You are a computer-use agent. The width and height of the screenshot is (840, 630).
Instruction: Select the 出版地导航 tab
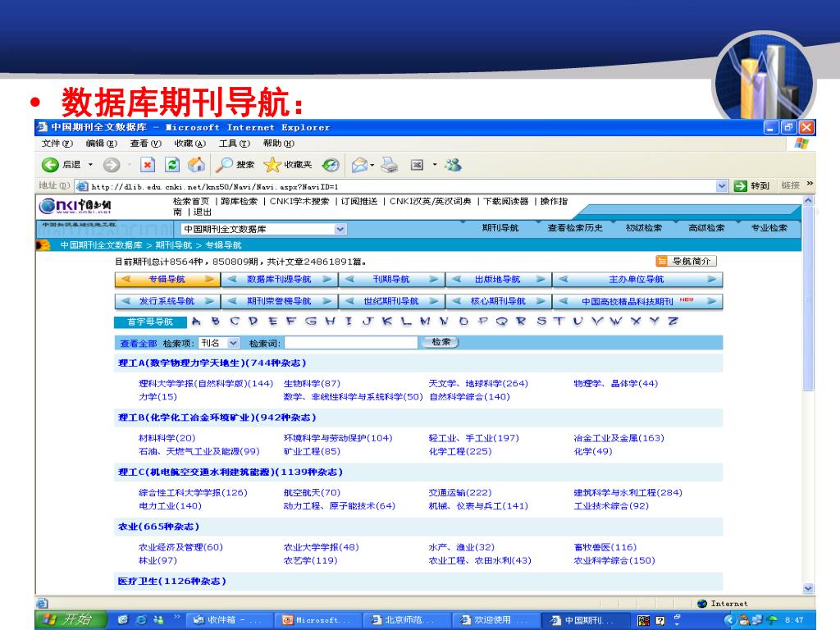pos(498,279)
